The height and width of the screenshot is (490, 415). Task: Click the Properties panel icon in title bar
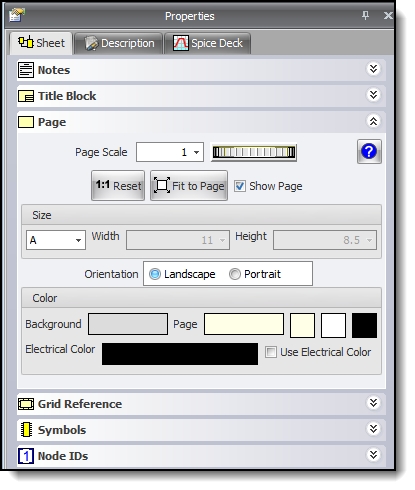click(x=17, y=15)
